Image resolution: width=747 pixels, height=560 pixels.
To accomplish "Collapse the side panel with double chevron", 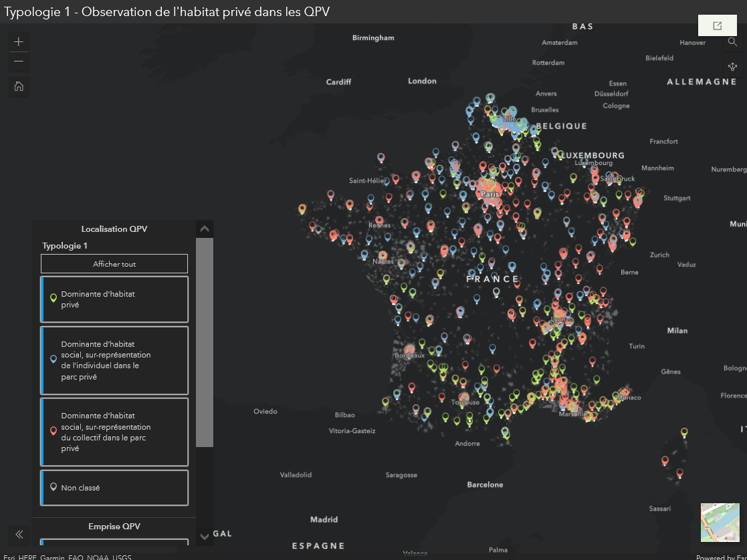I will [19, 534].
